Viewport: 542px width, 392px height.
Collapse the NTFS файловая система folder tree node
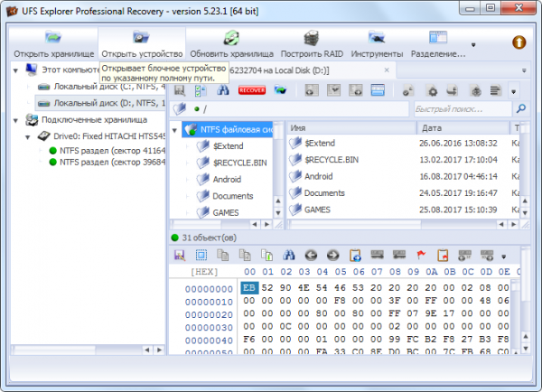pos(175,129)
